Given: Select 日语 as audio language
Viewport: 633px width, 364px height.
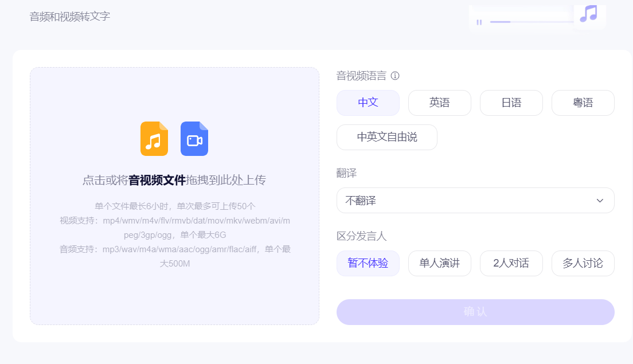Looking at the screenshot, I should (511, 103).
